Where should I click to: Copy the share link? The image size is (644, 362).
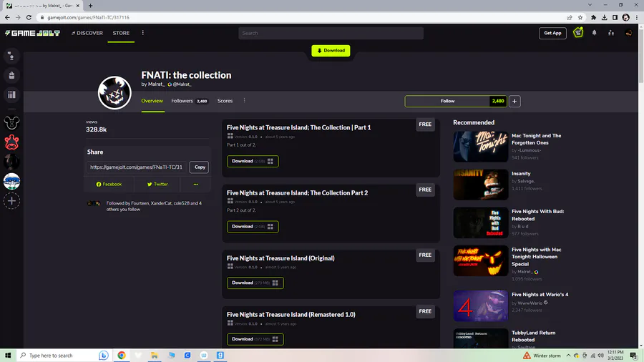point(200,167)
